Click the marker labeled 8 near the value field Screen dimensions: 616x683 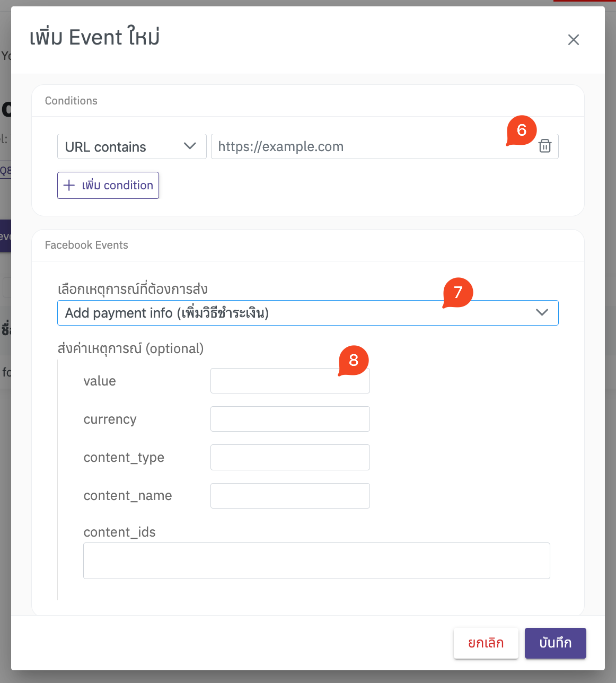tap(353, 360)
